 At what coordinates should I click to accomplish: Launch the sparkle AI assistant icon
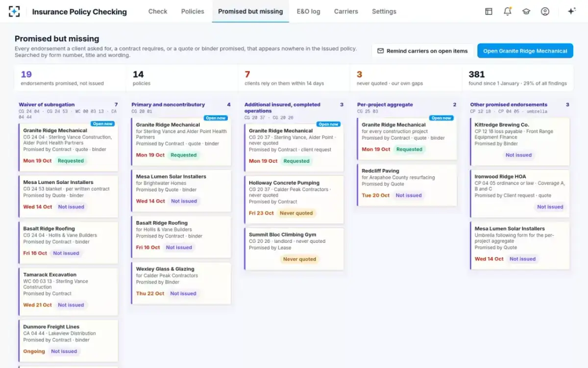click(571, 11)
